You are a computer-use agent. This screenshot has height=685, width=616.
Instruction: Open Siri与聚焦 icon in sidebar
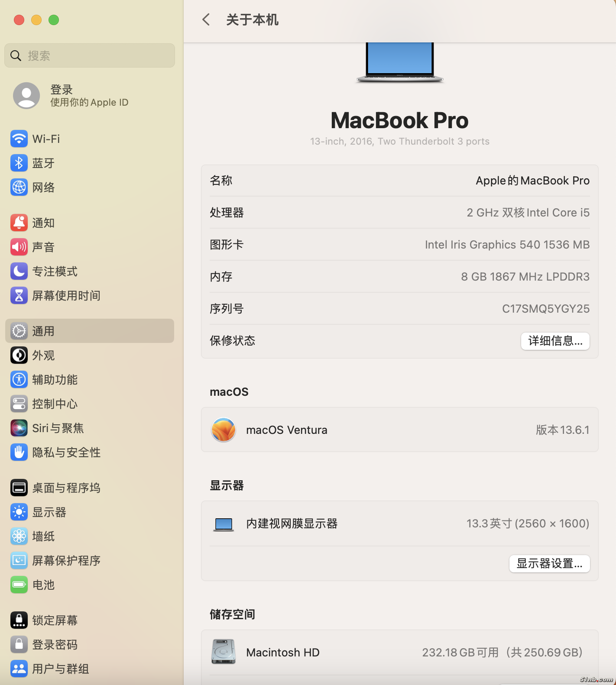click(x=19, y=428)
